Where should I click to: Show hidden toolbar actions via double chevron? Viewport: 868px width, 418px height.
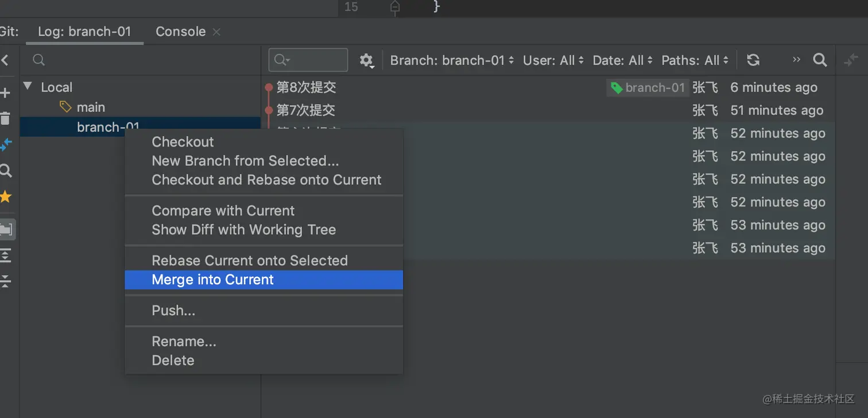coord(796,60)
